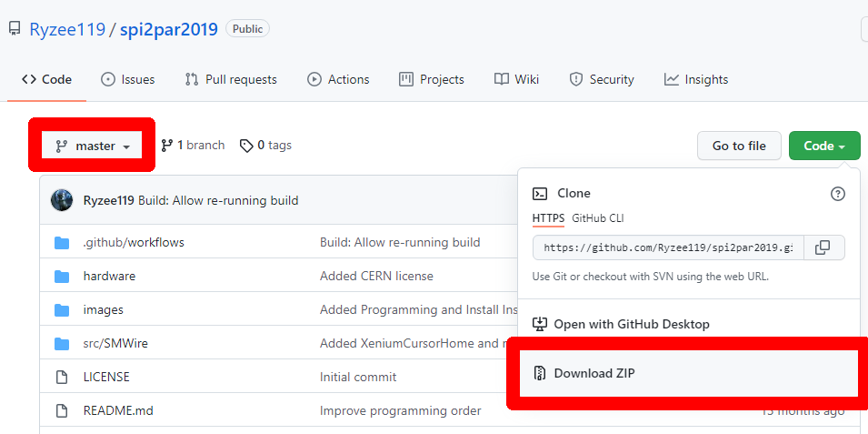Open the Ryzee119 owner profile link
The height and width of the screenshot is (434, 868).
[67, 29]
